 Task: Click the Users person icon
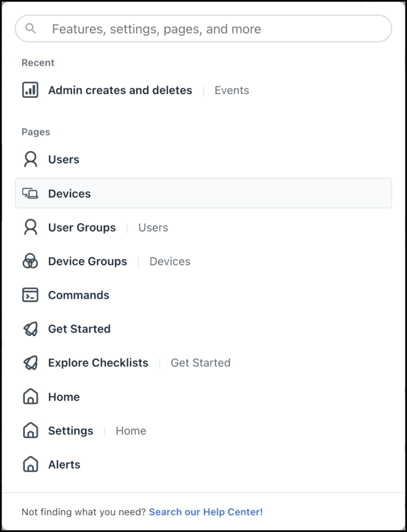[x=30, y=159]
